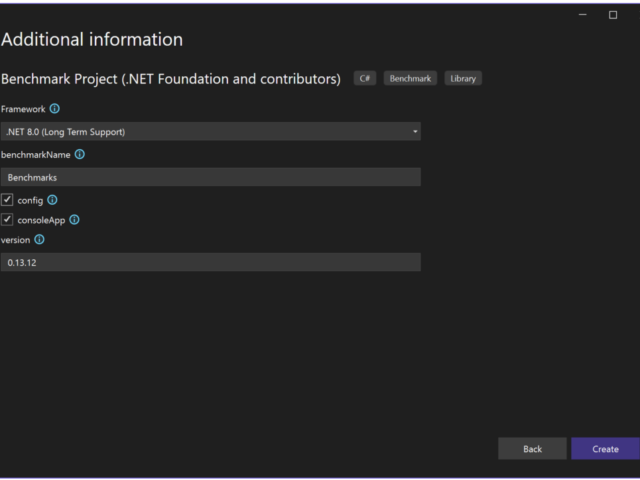Focus the benchmarkName text field
This screenshot has height=480, width=640.
(x=210, y=177)
